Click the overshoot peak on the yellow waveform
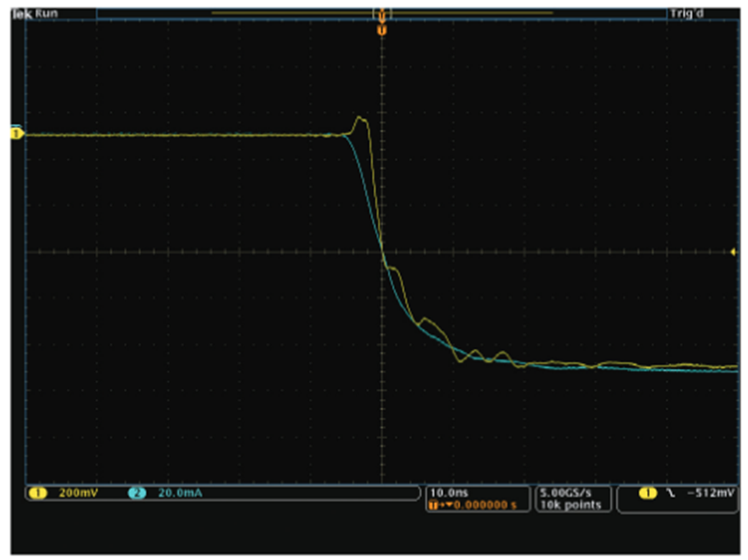Viewport: 748px width, 560px height. [x=360, y=118]
